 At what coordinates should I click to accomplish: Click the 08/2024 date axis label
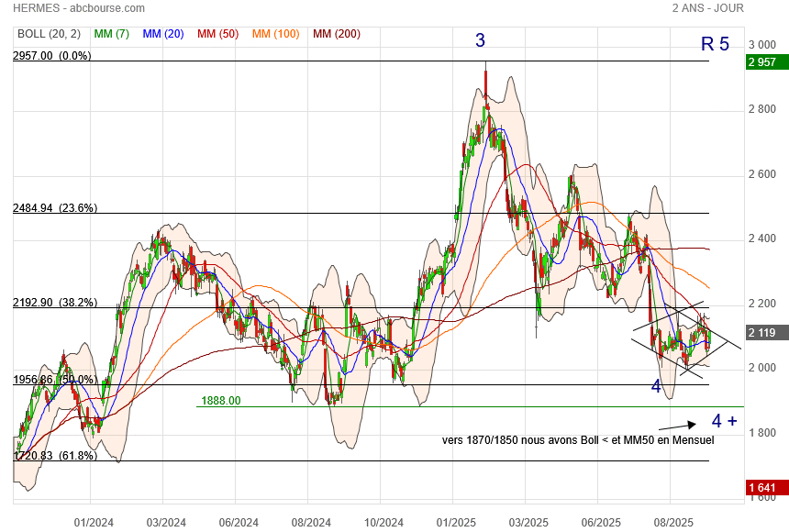click(x=311, y=523)
